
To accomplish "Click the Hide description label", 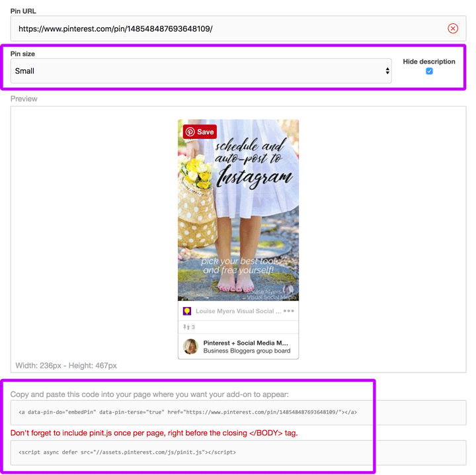I will pyautogui.click(x=429, y=62).
